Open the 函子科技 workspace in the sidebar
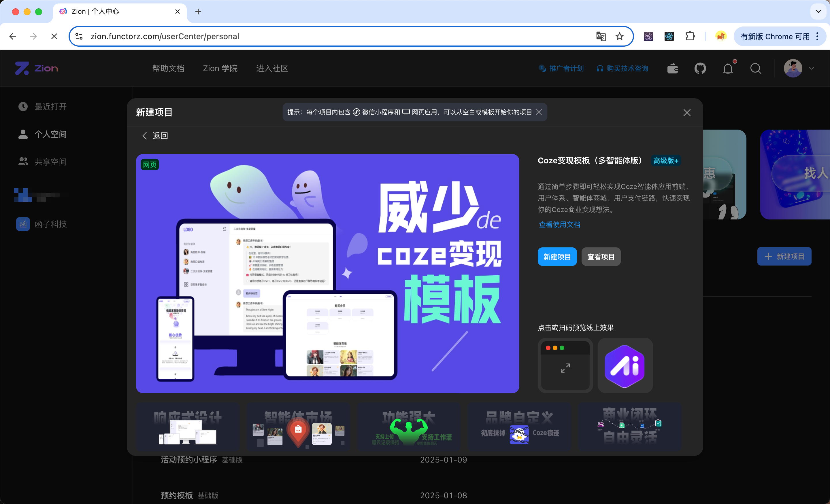The height and width of the screenshot is (504, 830). coord(50,224)
